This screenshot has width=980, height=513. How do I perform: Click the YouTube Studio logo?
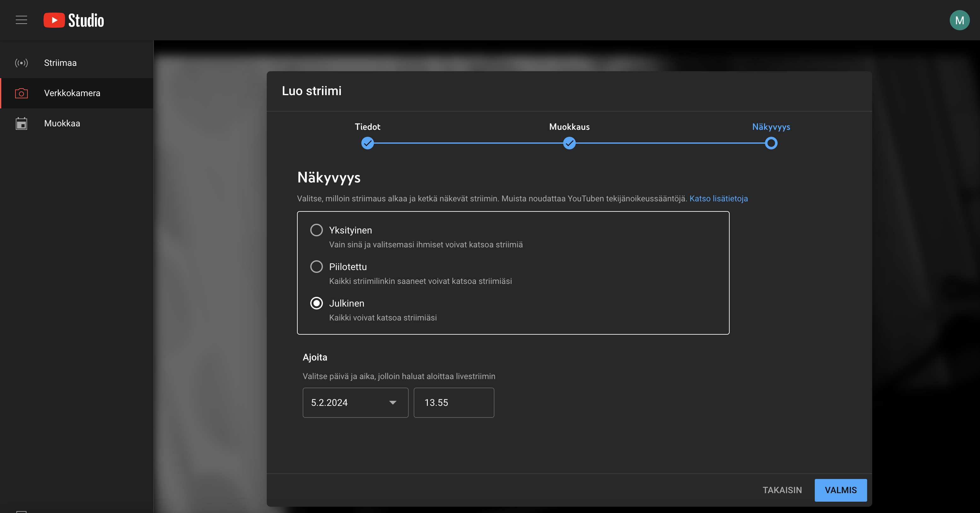pos(74,20)
